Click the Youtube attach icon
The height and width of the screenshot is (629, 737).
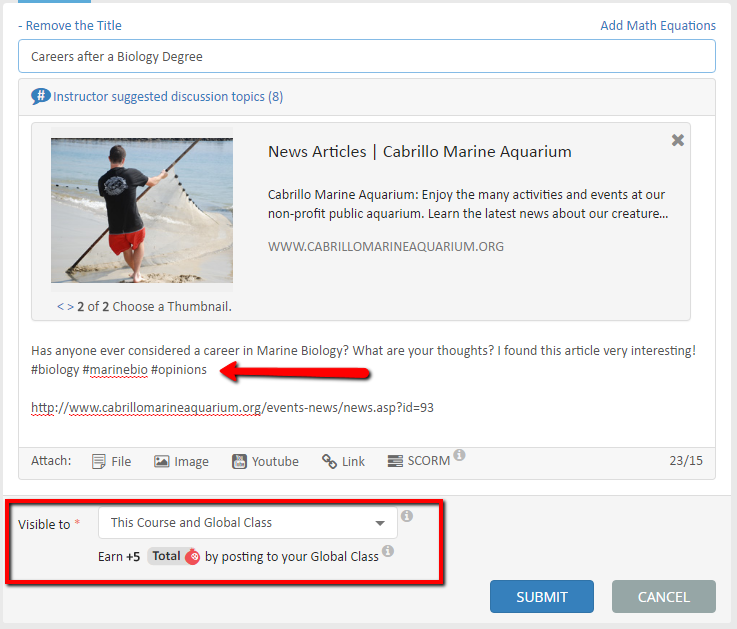tap(239, 462)
